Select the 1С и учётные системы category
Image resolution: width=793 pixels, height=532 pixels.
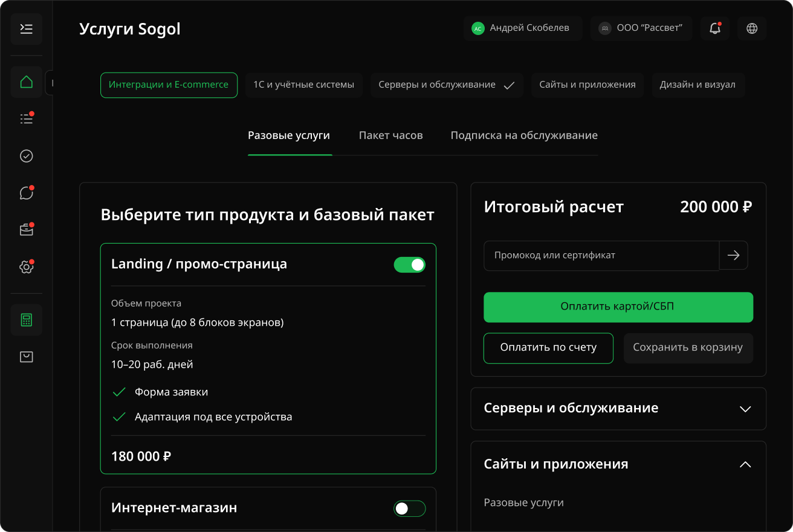tap(303, 85)
